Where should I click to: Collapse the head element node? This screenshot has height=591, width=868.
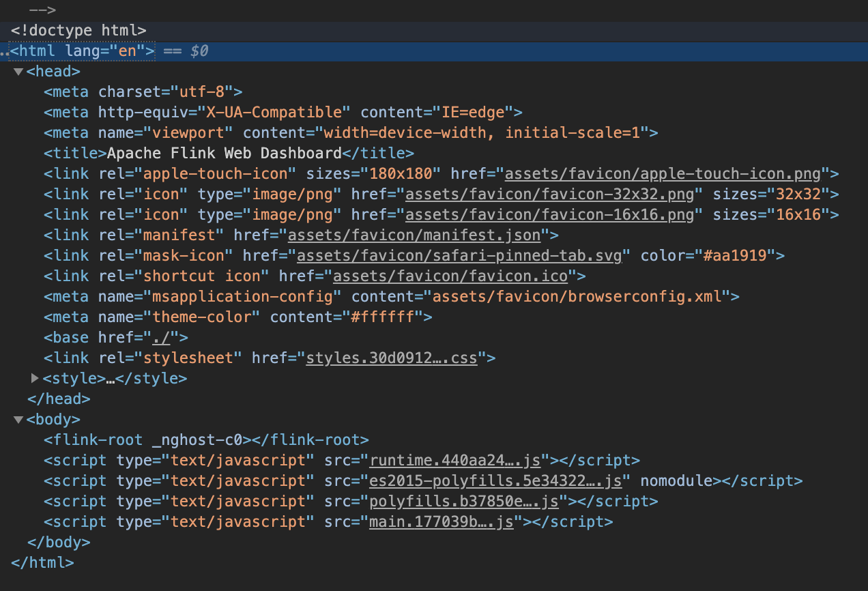coord(18,72)
